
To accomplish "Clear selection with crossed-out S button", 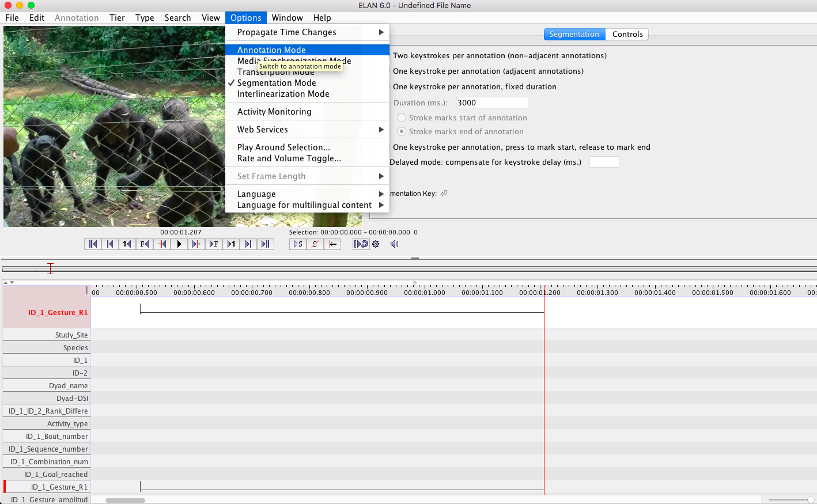I will (x=315, y=244).
